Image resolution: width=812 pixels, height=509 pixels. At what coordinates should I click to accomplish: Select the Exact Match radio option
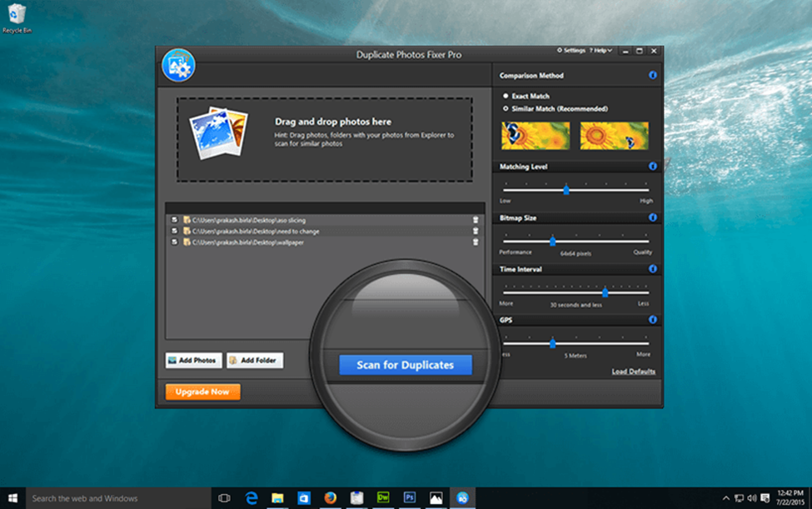click(506, 97)
